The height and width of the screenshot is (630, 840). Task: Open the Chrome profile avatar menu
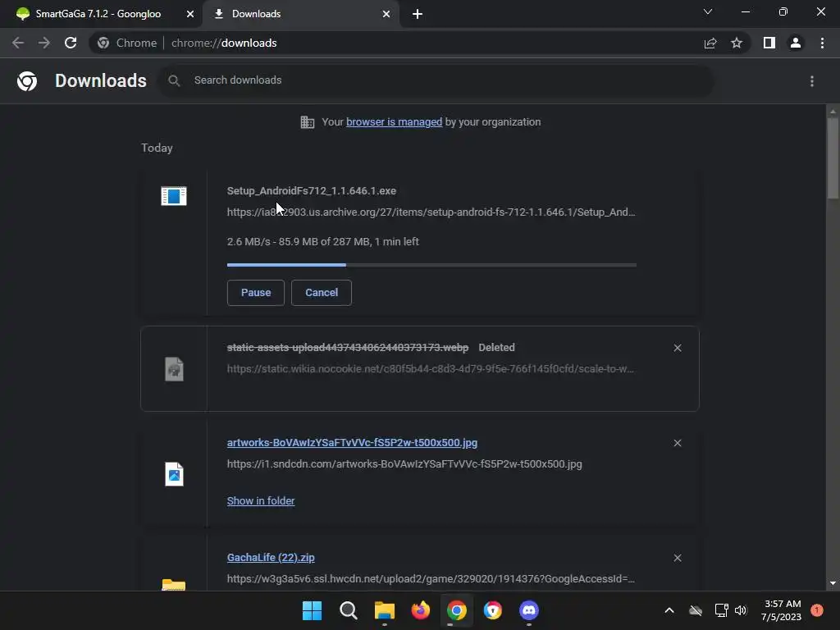pos(796,43)
